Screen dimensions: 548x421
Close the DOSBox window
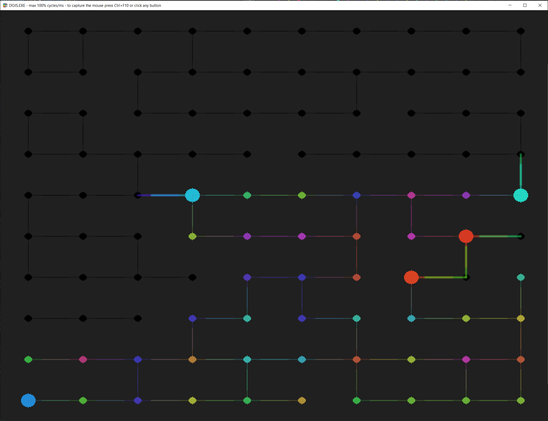pos(540,5)
